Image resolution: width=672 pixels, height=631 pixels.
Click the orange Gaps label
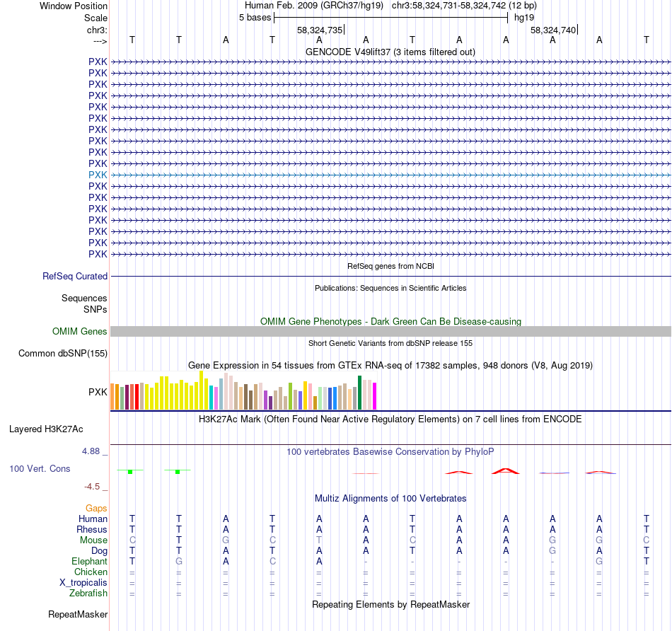tap(96, 508)
